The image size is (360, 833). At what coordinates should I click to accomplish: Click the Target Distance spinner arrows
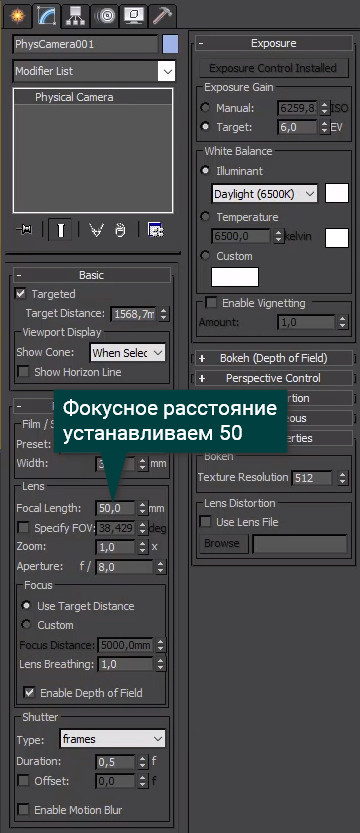click(x=164, y=314)
